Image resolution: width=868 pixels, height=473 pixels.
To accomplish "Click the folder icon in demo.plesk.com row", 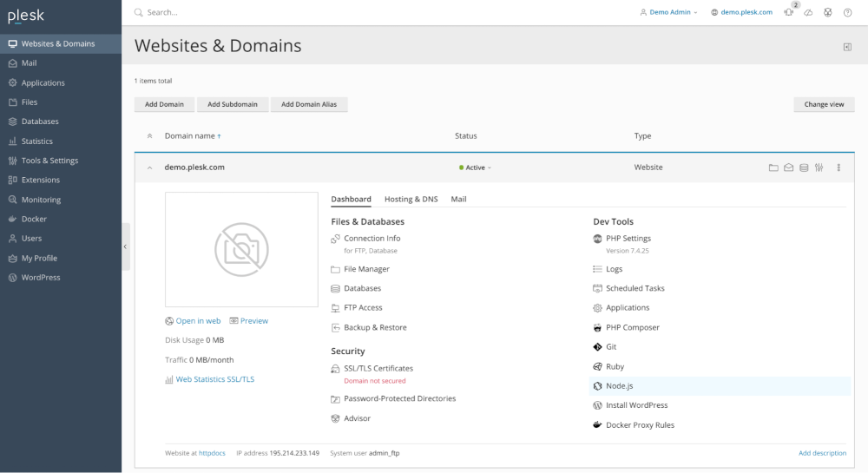I will (773, 168).
